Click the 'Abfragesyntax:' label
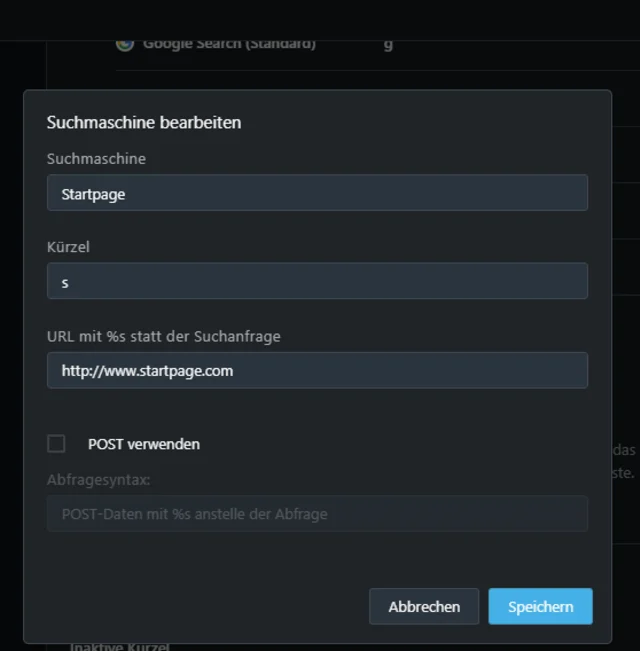 click(98, 480)
